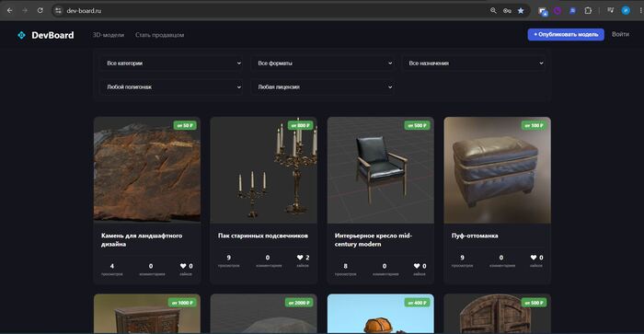This screenshot has width=644, height=334.
Task: Like the Пуф-оттоманка card via heart icon
Action: (534, 258)
